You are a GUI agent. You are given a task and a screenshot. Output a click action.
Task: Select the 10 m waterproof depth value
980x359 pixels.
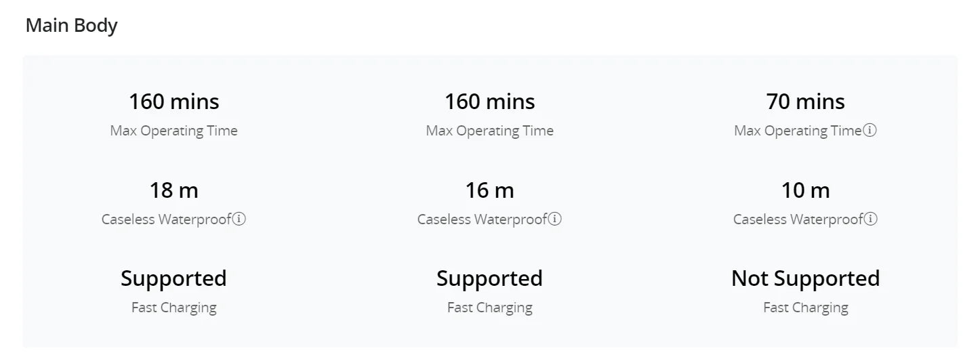point(805,190)
